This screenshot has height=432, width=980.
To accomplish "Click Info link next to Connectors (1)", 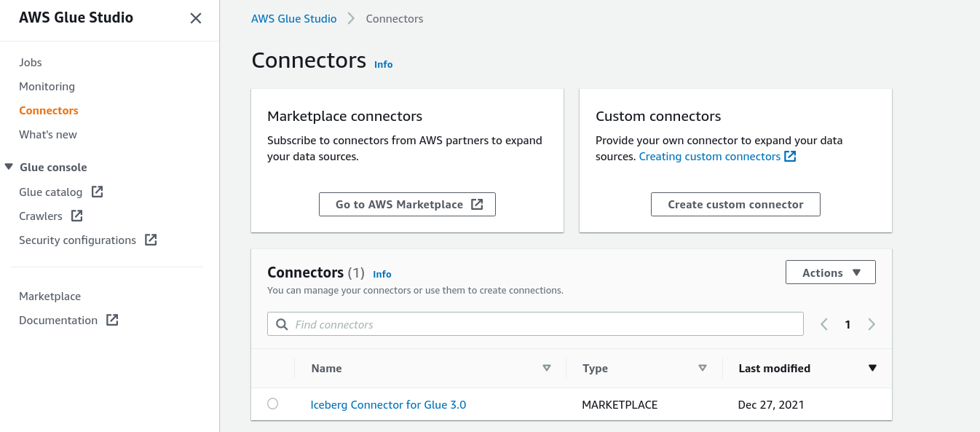I will click(x=382, y=275).
